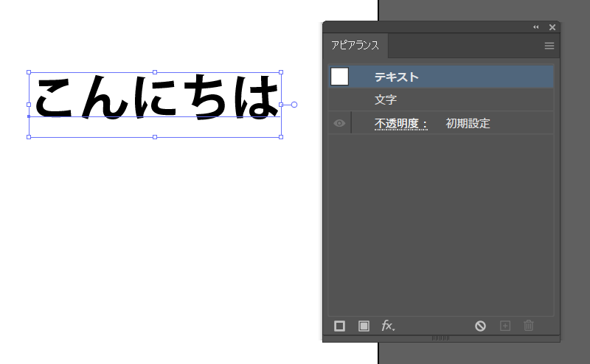Click the panel's bottom resize grip
This screenshot has width=590, height=364.
tap(440, 338)
